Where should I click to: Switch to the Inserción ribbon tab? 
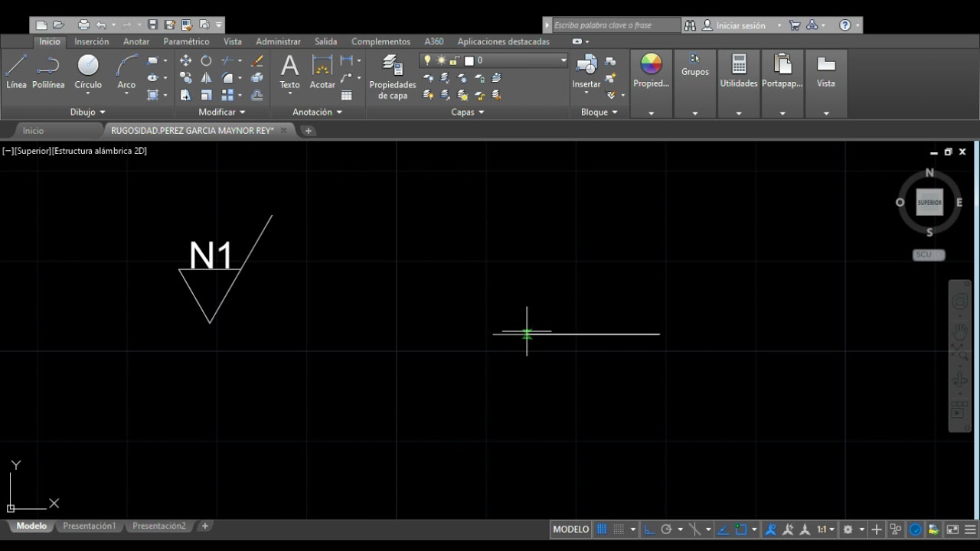pos(92,41)
